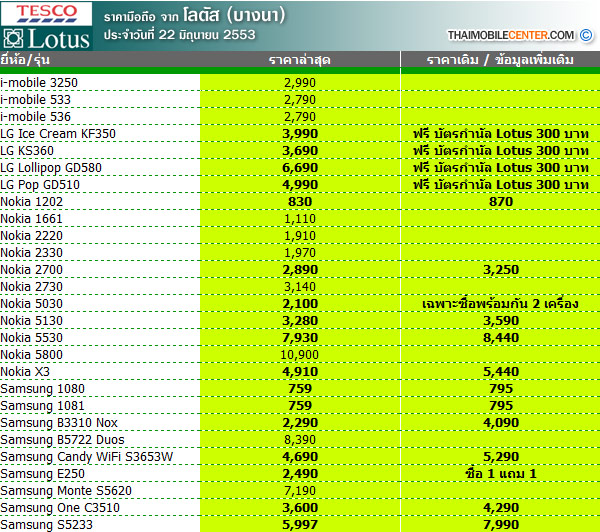The height and width of the screenshot is (532, 600).
Task: Click the old price 3,250 of Nokia 2700
Action: (501, 269)
